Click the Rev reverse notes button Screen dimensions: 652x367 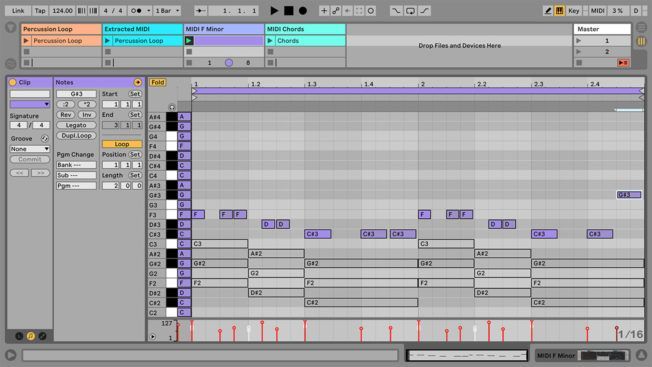66,115
